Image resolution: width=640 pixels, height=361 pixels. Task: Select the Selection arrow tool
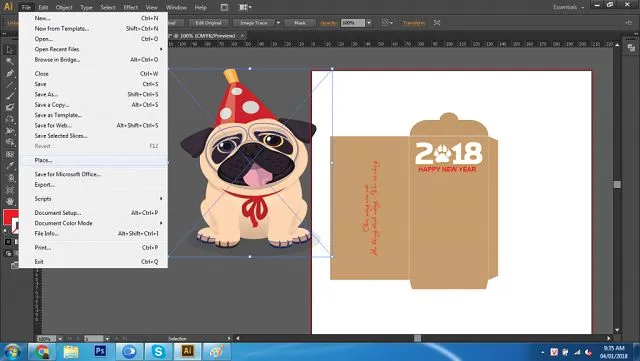[9, 50]
